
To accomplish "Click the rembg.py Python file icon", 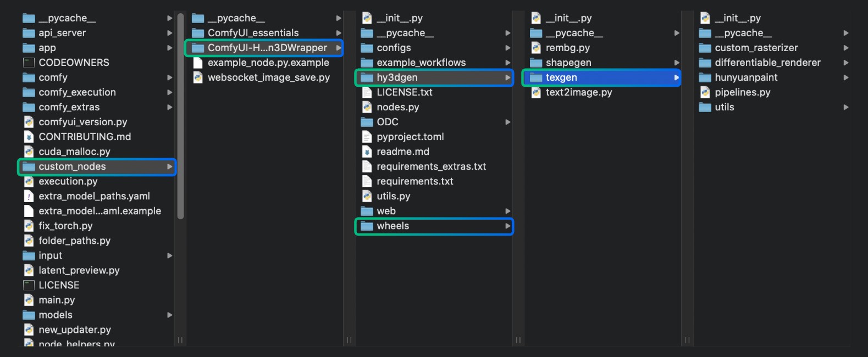I will click(x=536, y=48).
